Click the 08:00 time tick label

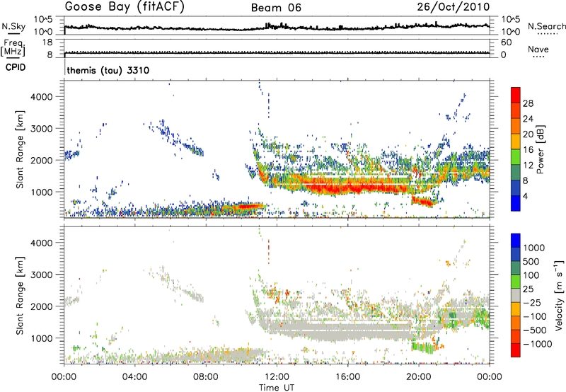(x=206, y=377)
